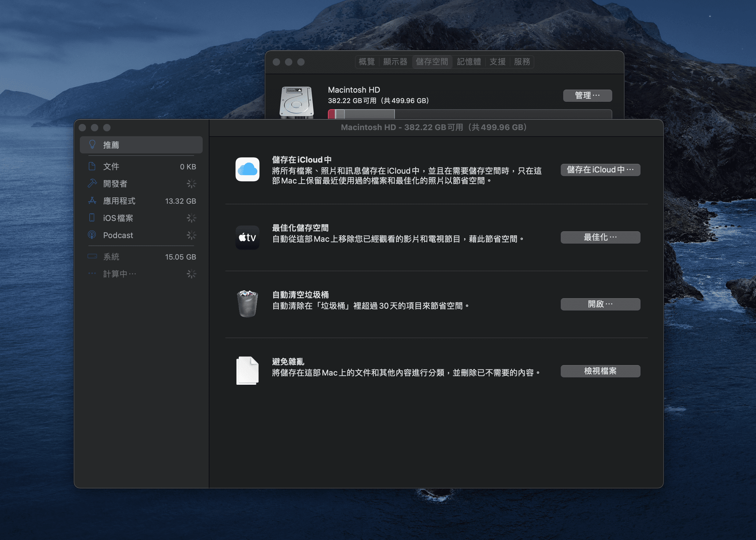
Task: Click the gray segment of the storage bar
Action: pos(369,114)
